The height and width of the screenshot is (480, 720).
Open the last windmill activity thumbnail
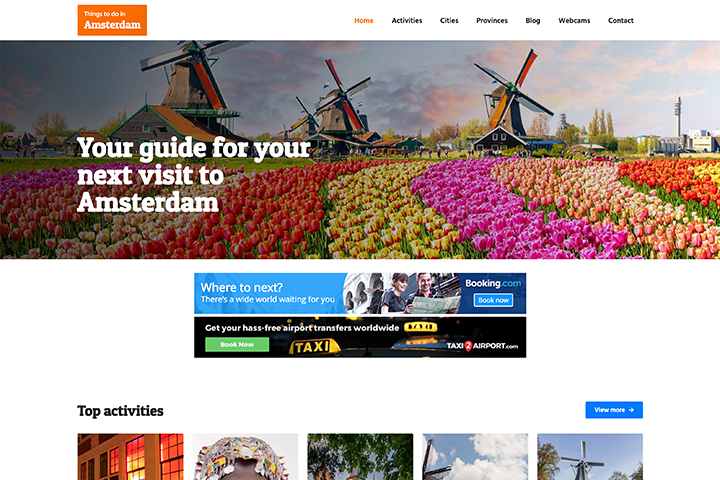click(x=590, y=457)
